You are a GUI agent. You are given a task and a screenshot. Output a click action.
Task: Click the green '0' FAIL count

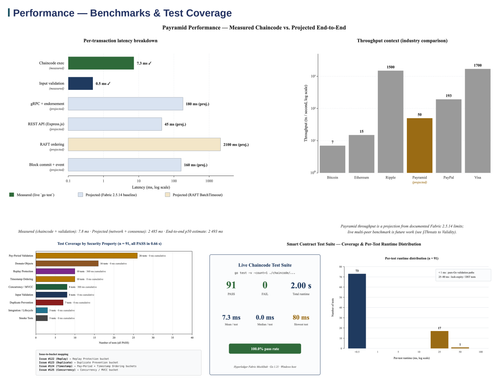tap(265, 285)
